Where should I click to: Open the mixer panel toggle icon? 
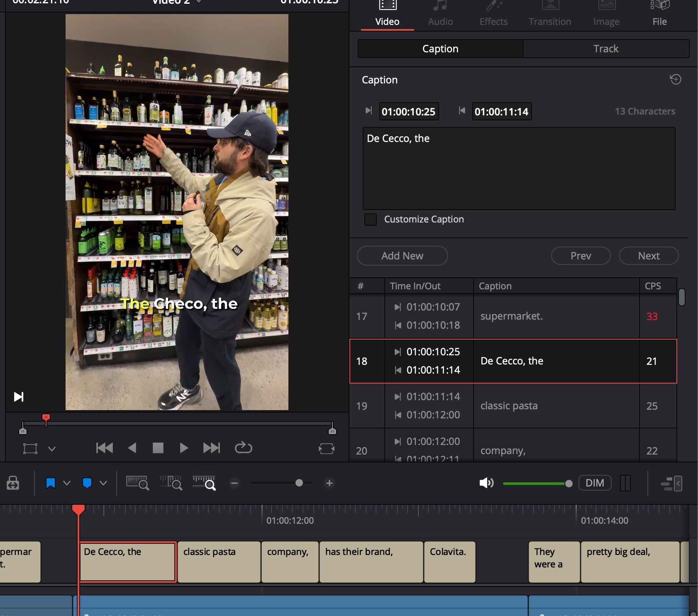pyautogui.click(x=671, y=484)
